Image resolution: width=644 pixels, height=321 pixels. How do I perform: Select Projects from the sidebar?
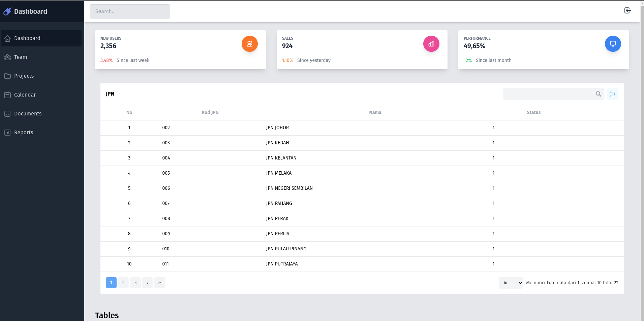pos(24,76)
